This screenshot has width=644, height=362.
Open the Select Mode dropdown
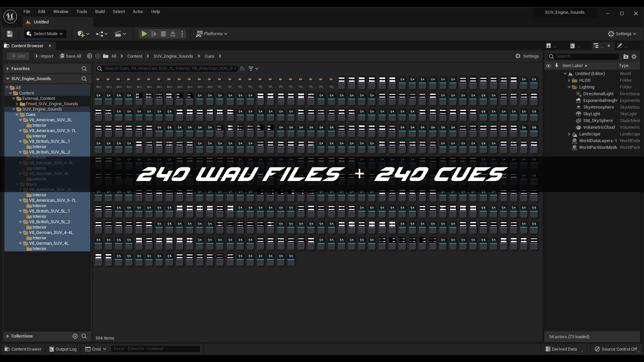click(45, 34)
